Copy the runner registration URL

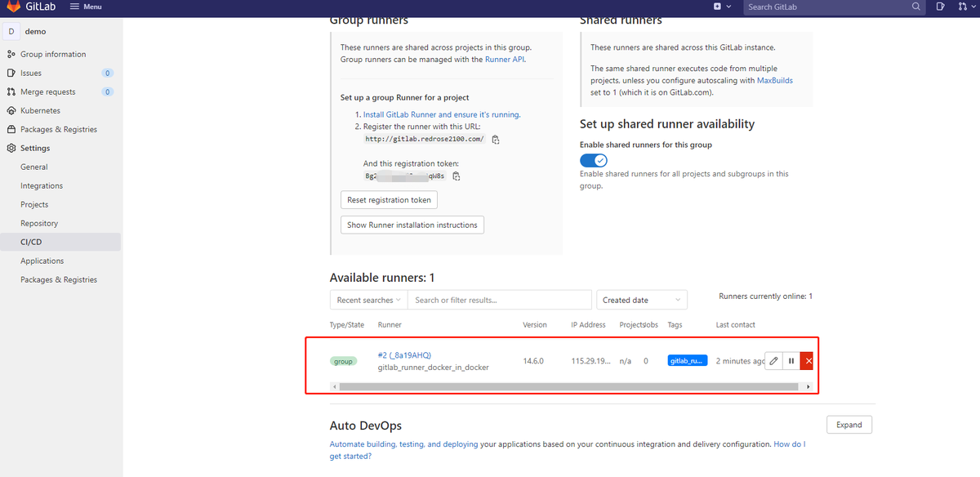coord(496,140)
